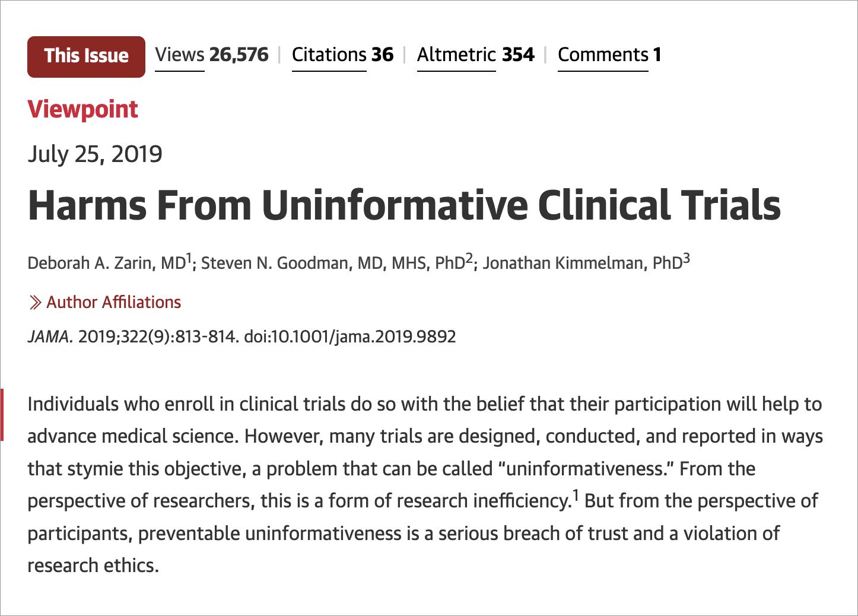
Task: Select the Viewpoint category link
Action: click(x=82, y=109)
